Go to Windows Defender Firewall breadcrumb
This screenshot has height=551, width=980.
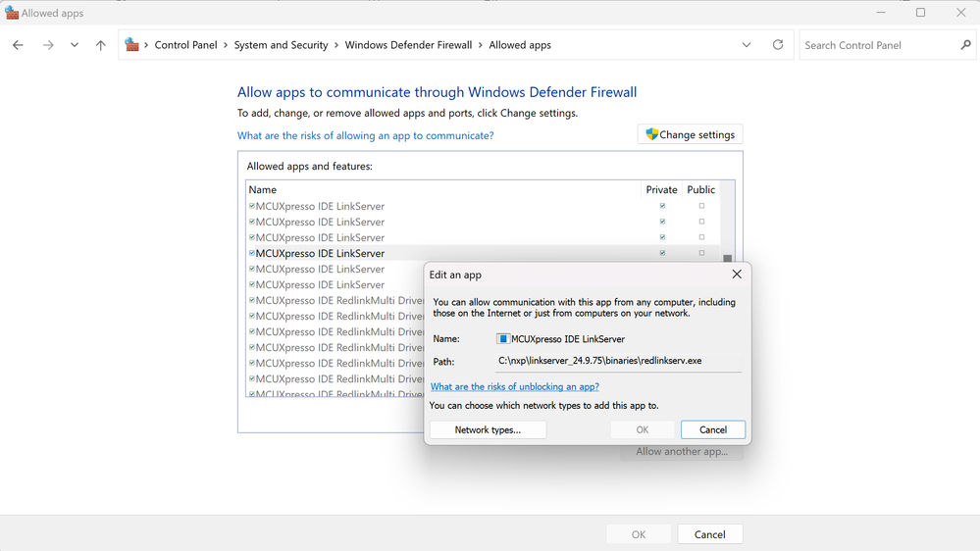(408, 45)
